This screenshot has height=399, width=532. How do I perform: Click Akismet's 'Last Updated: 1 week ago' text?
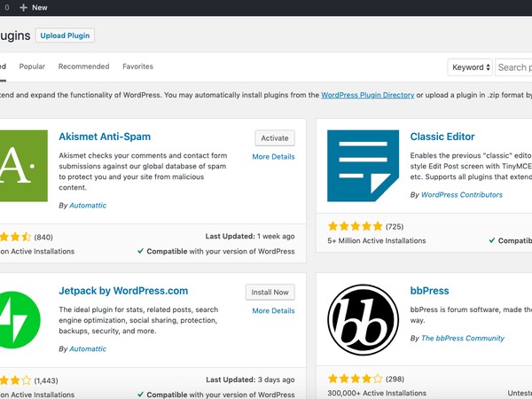(x=250, y=236)
